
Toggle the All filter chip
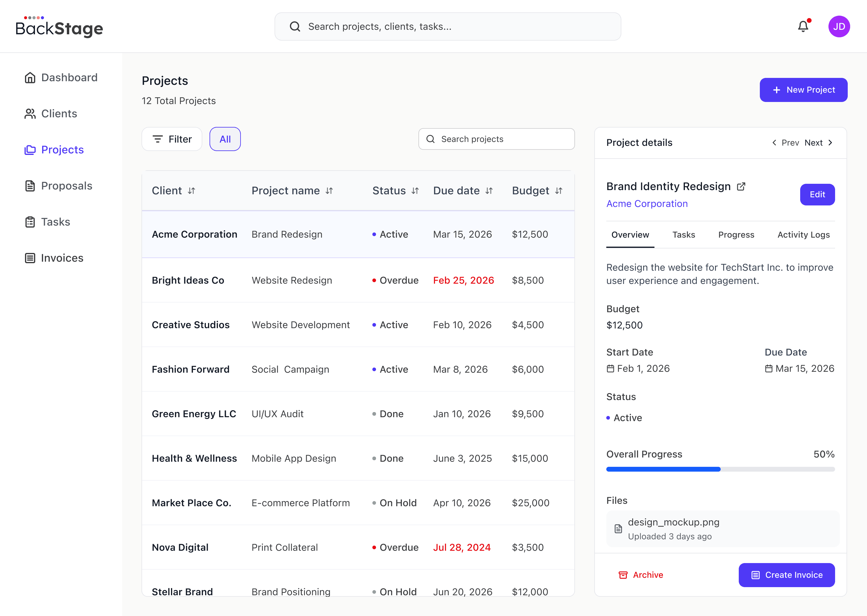(x=225, y=139)
